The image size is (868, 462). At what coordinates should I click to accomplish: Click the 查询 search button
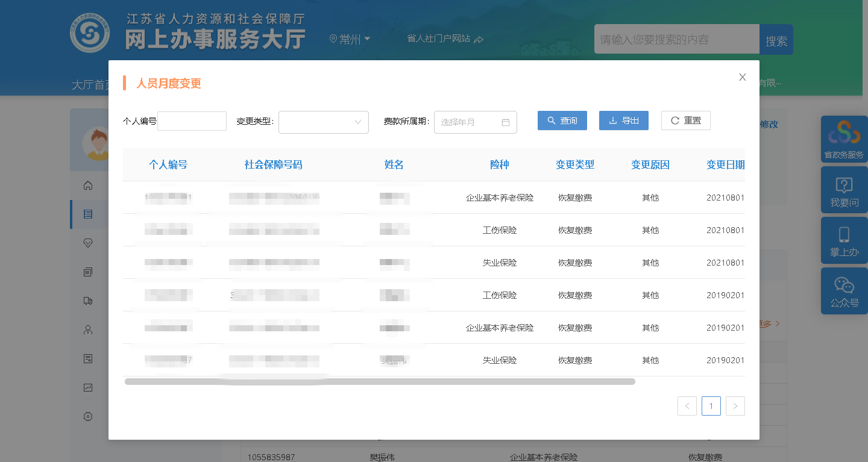pyautogui.click(x=562, y=120)
